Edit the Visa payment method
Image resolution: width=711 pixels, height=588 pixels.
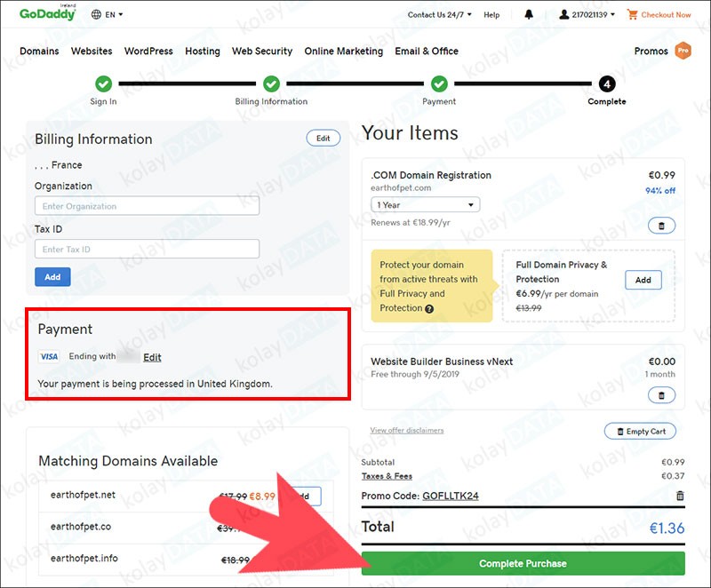[152, 357]
